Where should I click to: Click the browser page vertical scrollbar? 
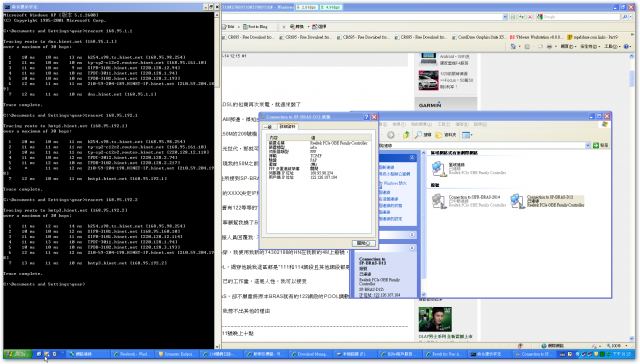(x=632, y=198)
